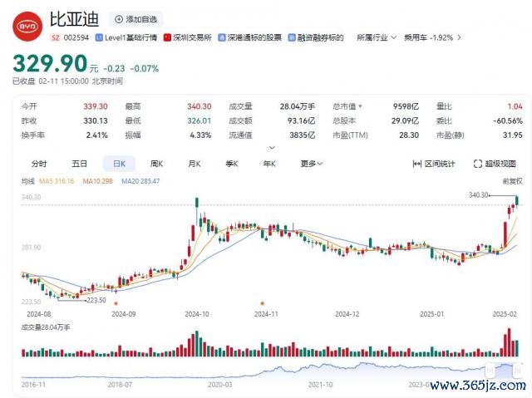Image resolution: width=532 pixels, height=398 pixels.
Task: Click the current price 329.90
Action: [x=50, y=64]
